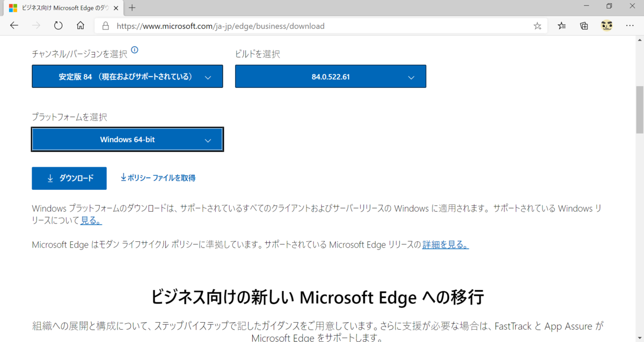Minimize the browser window
This screenshot has width=644, height=342.
(x=585, y=6)
